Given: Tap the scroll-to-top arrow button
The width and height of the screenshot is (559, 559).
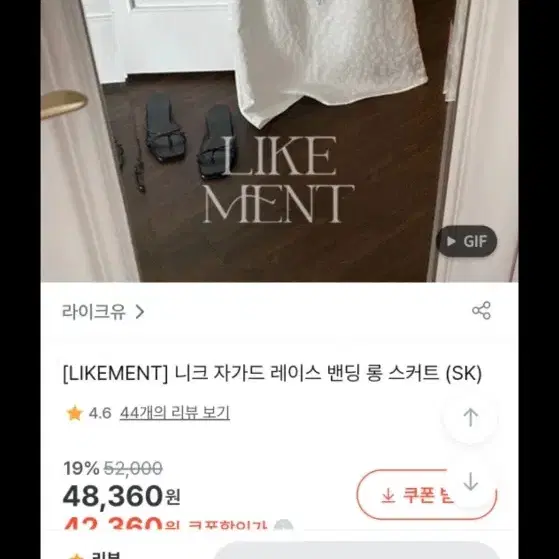Looking at the screenshot, I should [x=471, y=417].
